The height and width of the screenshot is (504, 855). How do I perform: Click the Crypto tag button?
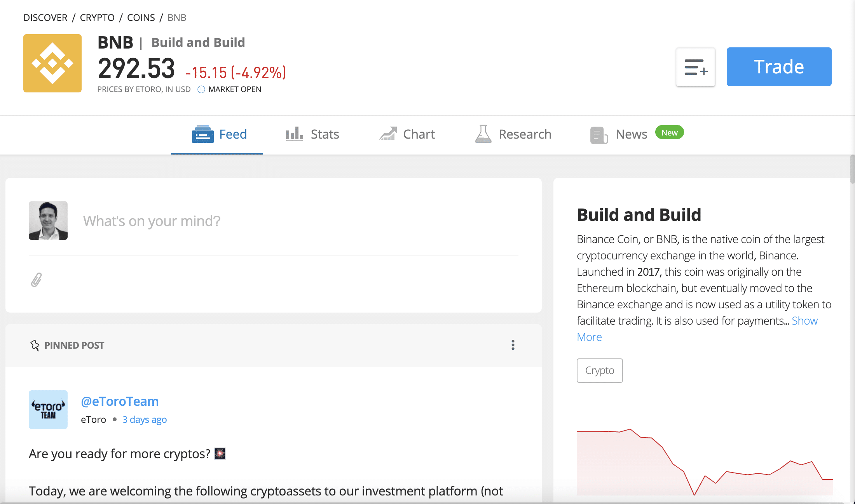click(x=600, y=370)
